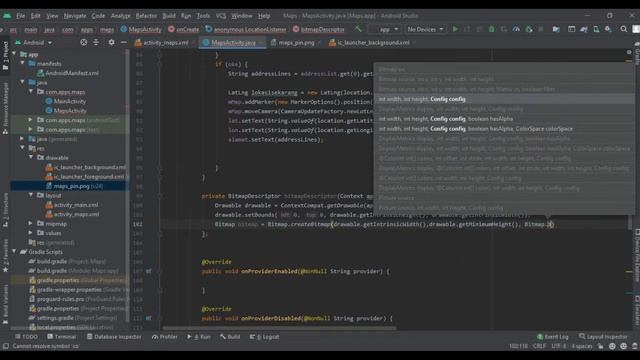Viewport: 640px width, 360px height.
Task: Open project panel gear options
Action: 111,42
